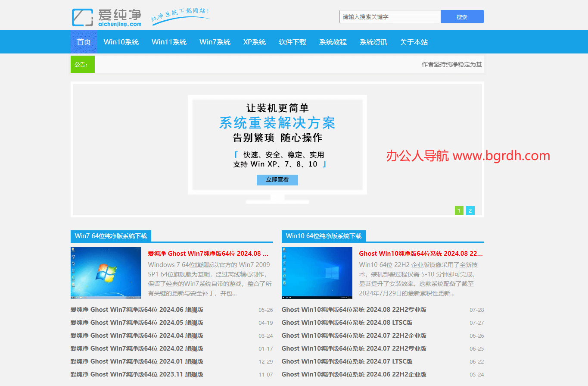Open the Windows 10 desktop thumbnail
The height and width of the screenshot is (386, 588).
317,273
